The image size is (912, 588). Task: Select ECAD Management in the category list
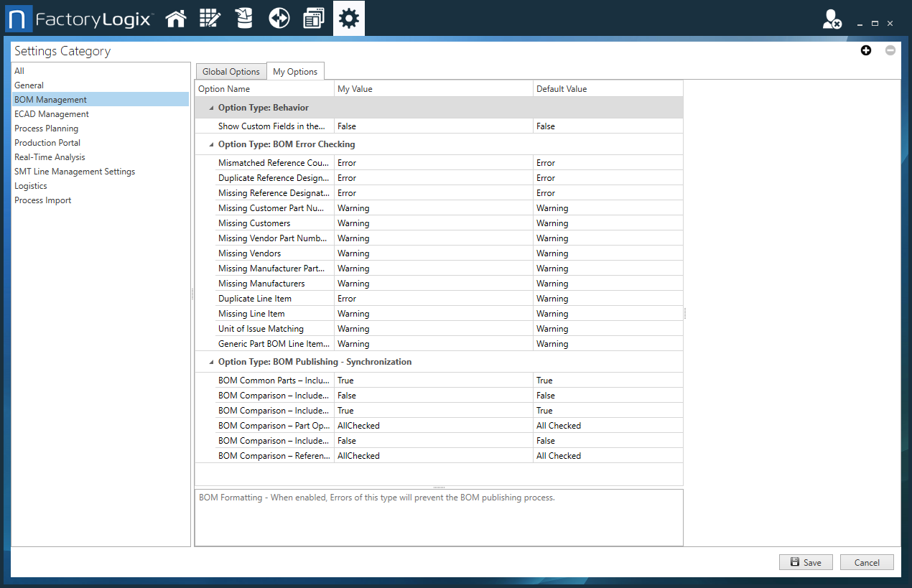pos(52,114)
